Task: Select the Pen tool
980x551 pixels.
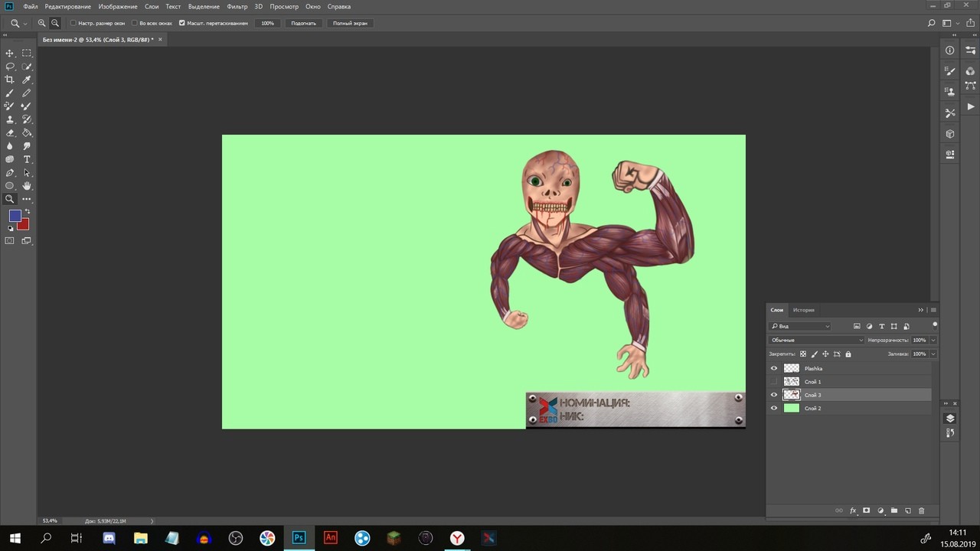Action: click(x=10, y=173)
